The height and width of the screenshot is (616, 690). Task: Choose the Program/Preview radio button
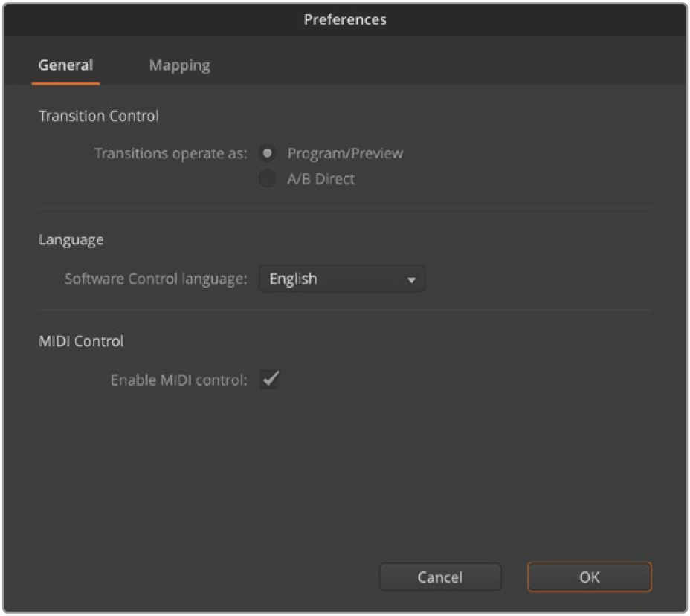[267, 153]
